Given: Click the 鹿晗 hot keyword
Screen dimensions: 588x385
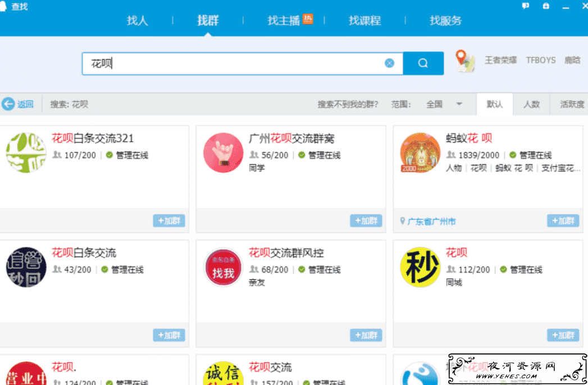Looking at the screenshot, I should (572, 60).
